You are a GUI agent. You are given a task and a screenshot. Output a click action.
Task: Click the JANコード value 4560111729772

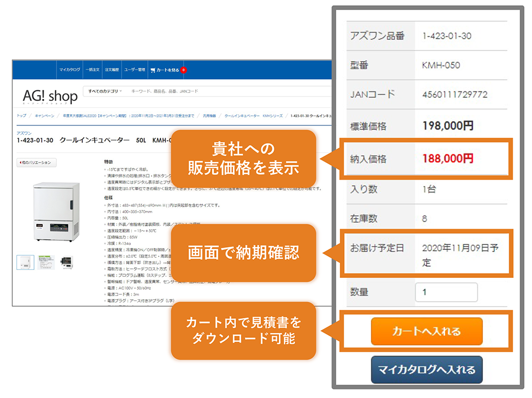click(x=455, y=95)
